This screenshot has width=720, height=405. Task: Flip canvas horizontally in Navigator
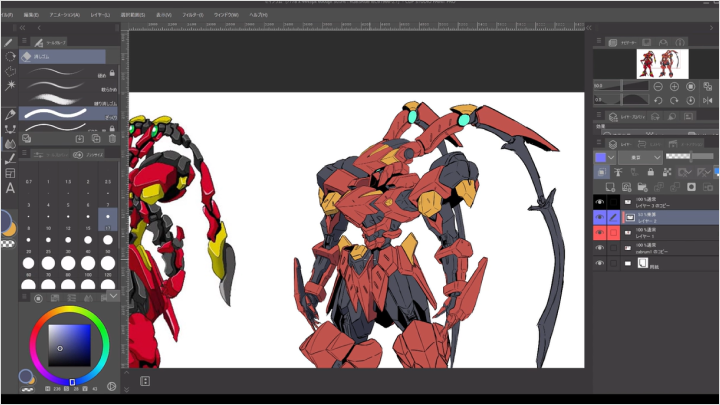click(x=707, y=101)
